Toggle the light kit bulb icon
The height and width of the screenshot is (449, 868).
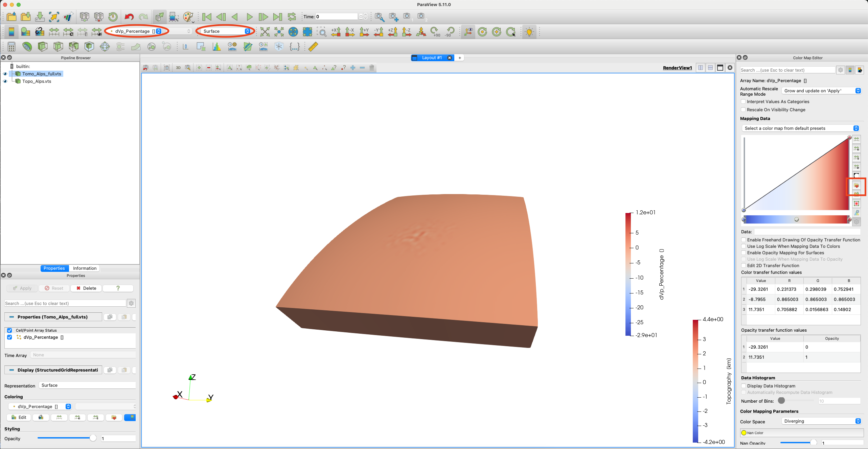tap(529, 31)
